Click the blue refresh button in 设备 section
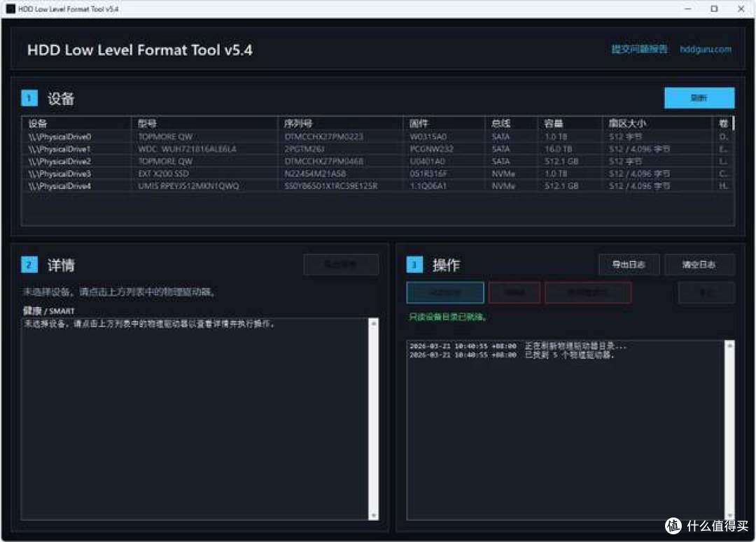Viewport: 756px width, 542px height. click(x=699, y=98)
